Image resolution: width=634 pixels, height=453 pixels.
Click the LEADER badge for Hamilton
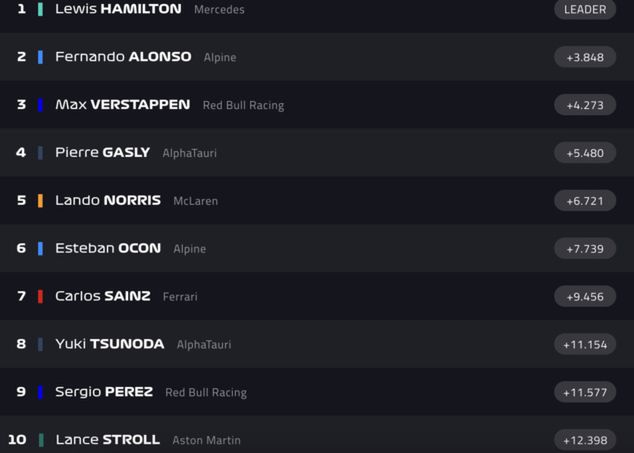point(585,9)
